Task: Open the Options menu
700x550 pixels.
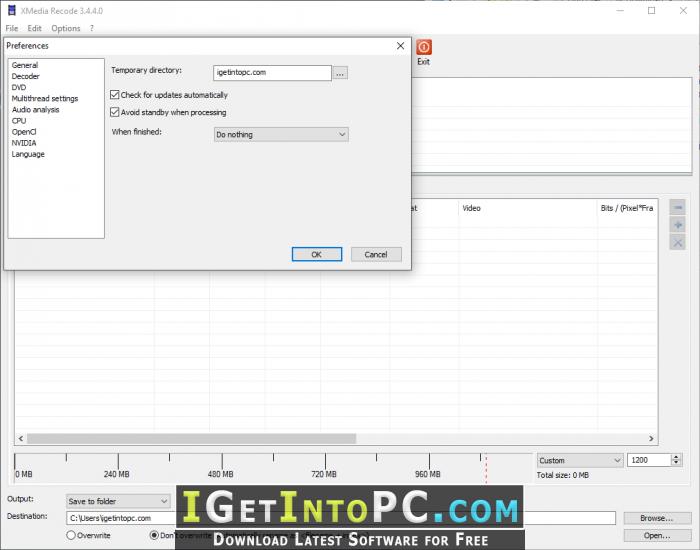Action: coord(66,28)
